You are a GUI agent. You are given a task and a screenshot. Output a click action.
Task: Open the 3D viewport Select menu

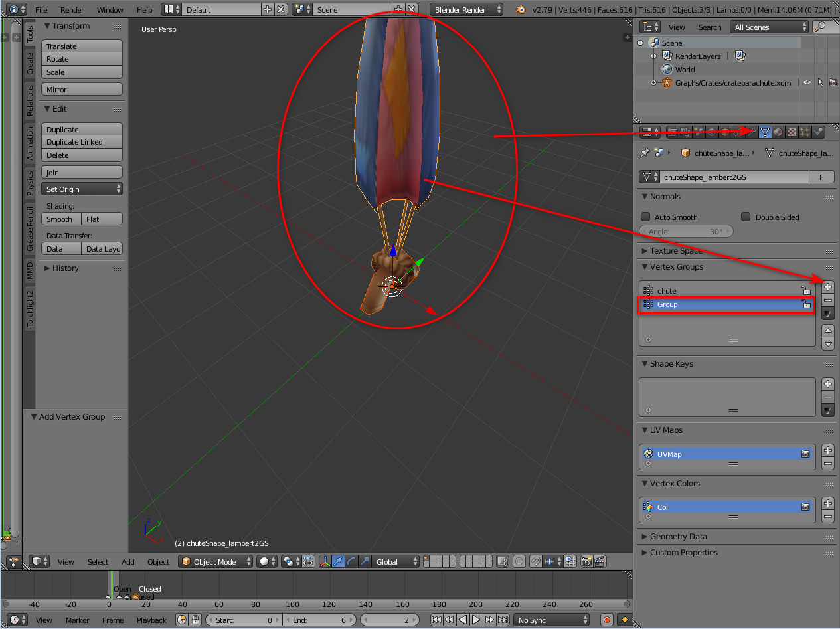[98, 561]
